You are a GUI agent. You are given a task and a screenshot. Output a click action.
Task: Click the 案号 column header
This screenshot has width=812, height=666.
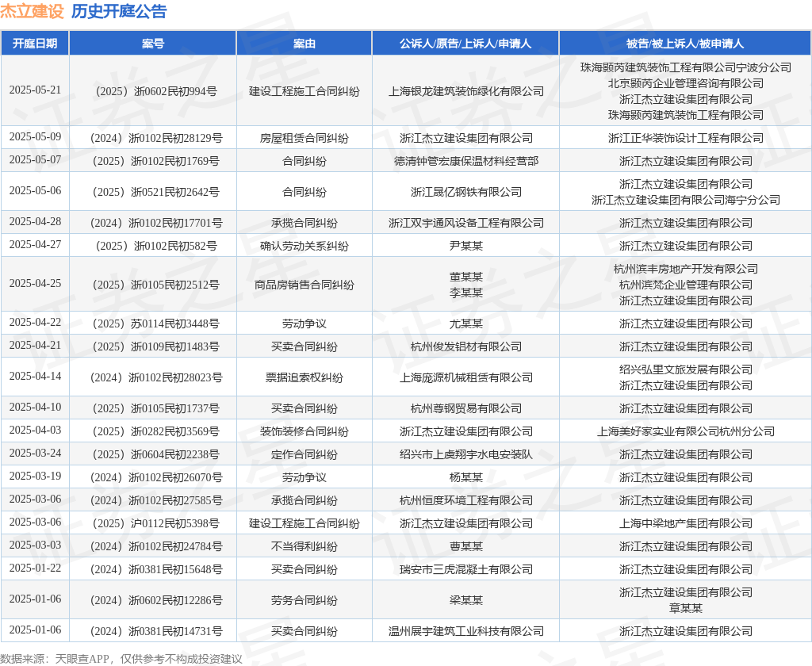pos(153,44)
